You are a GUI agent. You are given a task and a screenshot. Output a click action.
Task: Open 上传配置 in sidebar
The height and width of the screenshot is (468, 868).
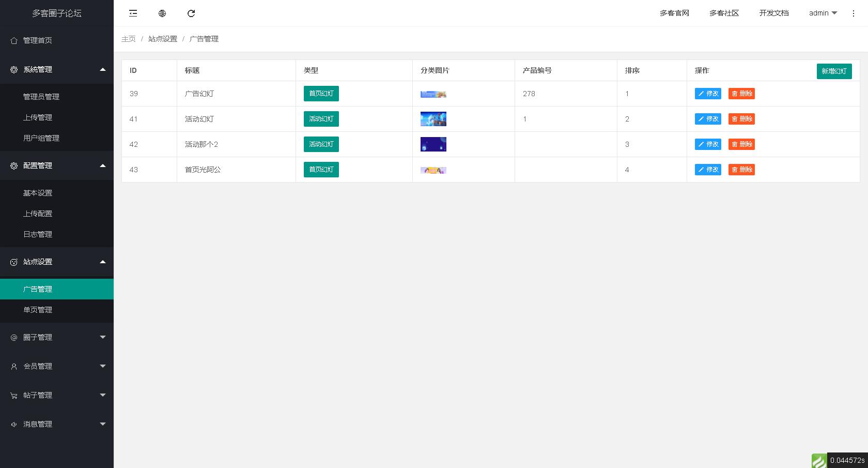(57, 214)
